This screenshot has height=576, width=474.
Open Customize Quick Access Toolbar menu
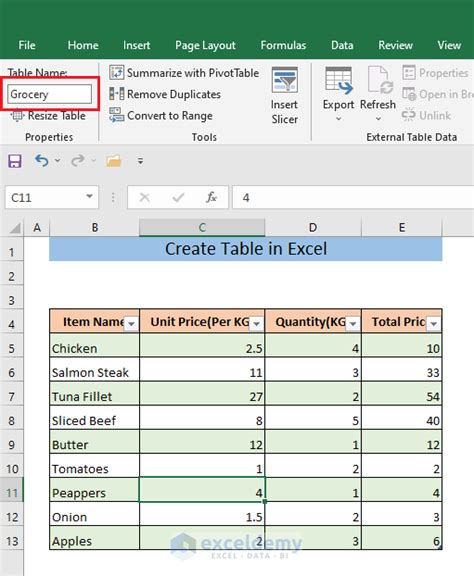140,161
